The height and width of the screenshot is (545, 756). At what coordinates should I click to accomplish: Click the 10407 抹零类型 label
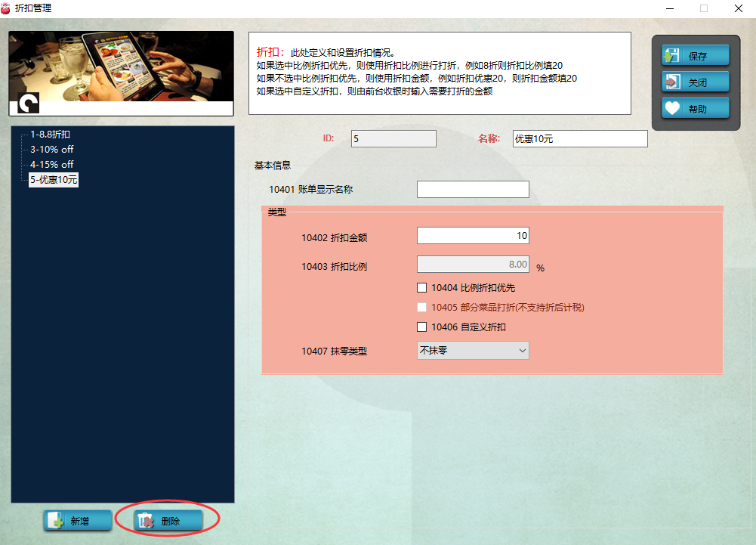pyautogui.click(x=334, y=351)
